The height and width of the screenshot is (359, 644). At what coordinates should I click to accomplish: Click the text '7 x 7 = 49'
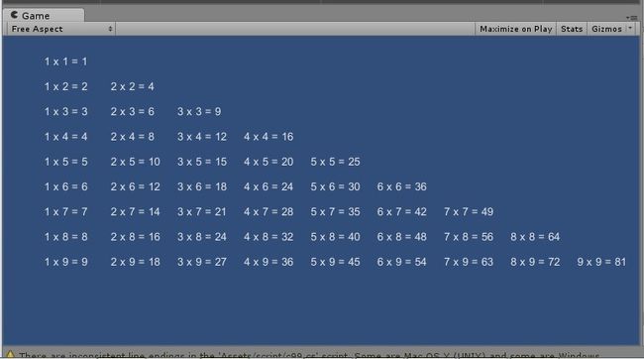pos(469,212)
